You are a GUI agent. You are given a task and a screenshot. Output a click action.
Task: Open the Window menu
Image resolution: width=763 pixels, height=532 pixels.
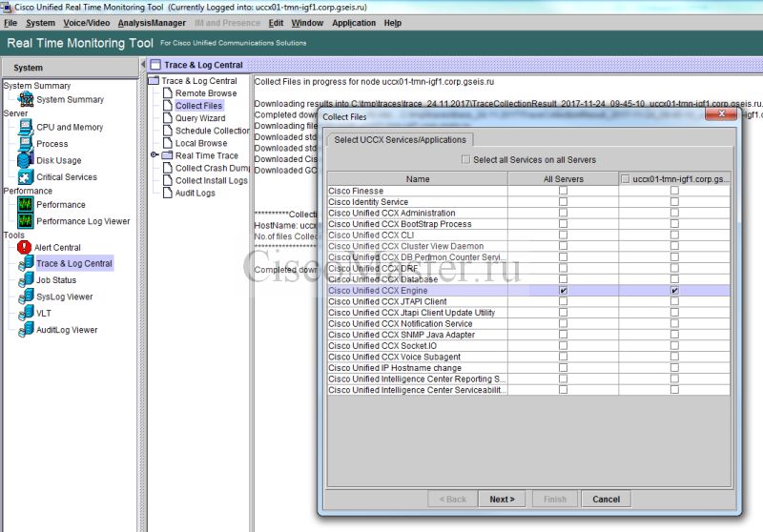pyautogui.click(x=307, y=23)
